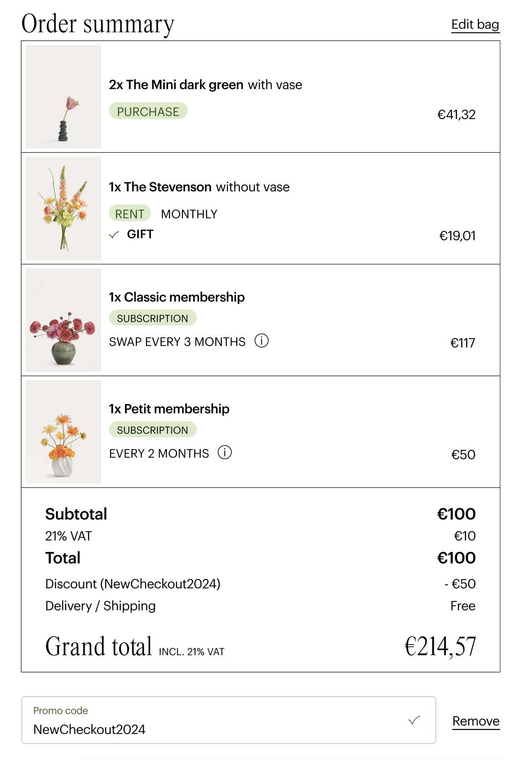Viewport: 532px width, 760px height.
Task: Click The Stevenson without vase title
Action: point(199,187)
